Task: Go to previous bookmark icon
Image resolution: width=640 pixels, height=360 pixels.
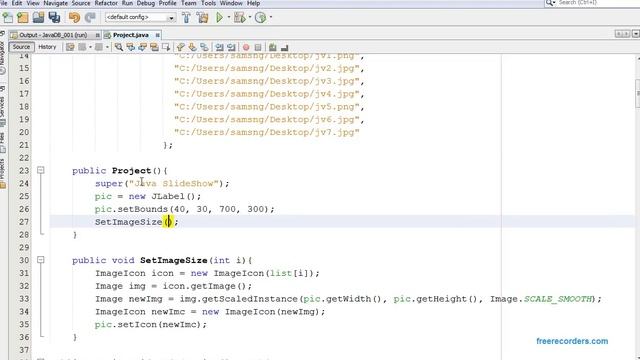Action: pos(180,47)
